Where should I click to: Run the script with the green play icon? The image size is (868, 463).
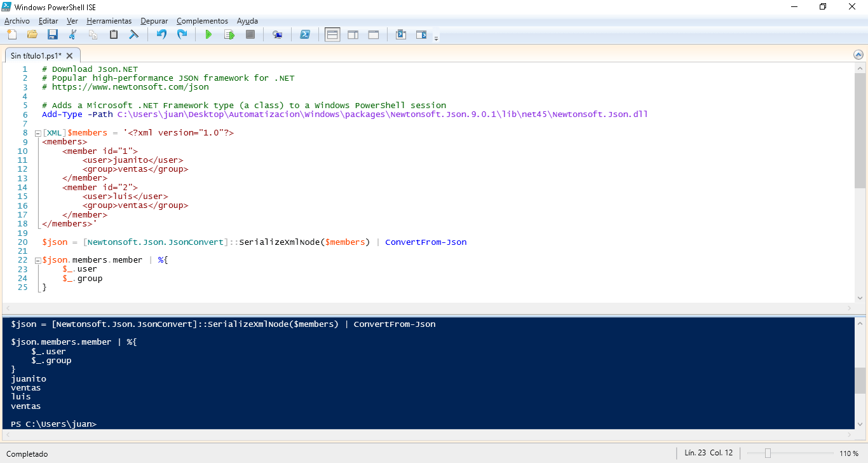pos(208,34)
